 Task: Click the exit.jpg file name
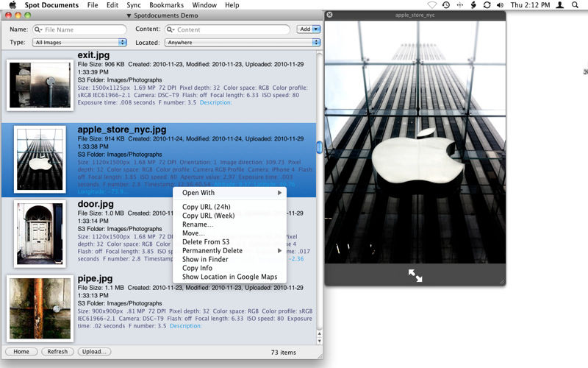click(x=94, y=55)
